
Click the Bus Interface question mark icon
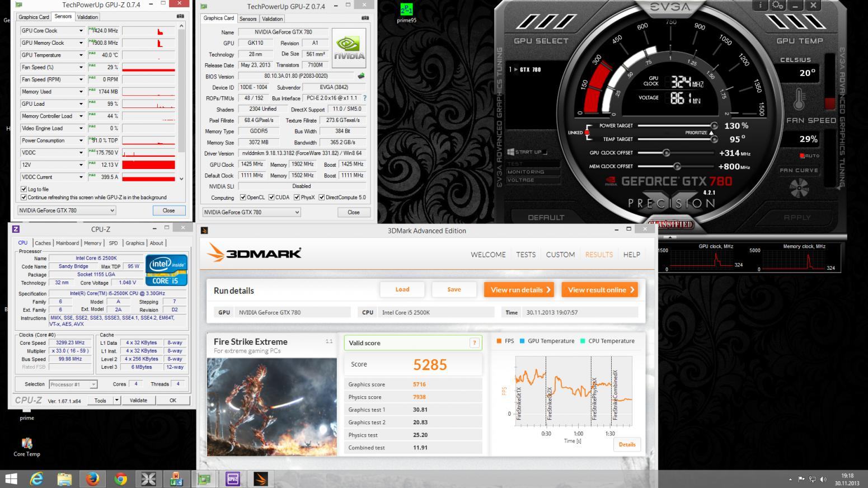(x=365, y=98)
